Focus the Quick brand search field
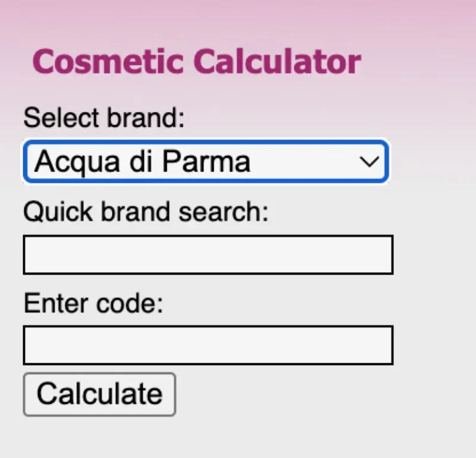 pyautogui.click(x=208, y=255)
